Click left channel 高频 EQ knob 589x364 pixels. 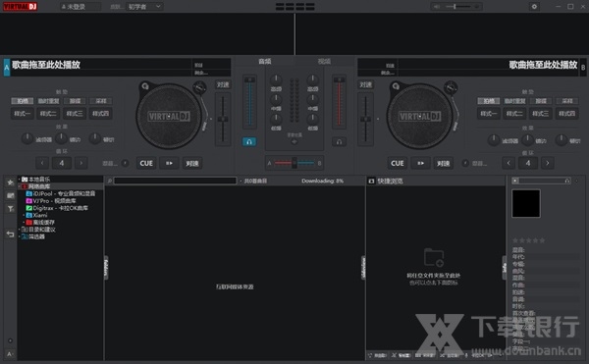click(276, 79)
